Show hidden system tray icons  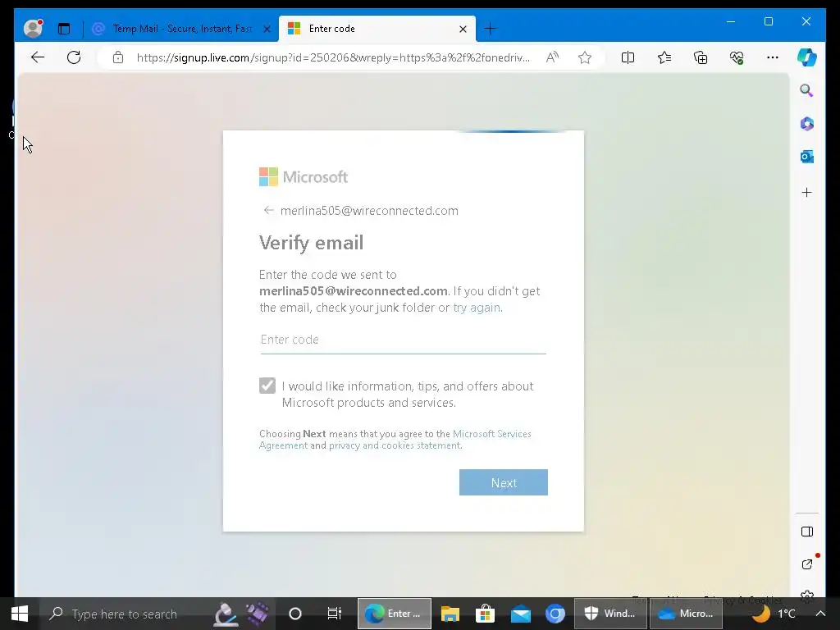tap(820, 614)
